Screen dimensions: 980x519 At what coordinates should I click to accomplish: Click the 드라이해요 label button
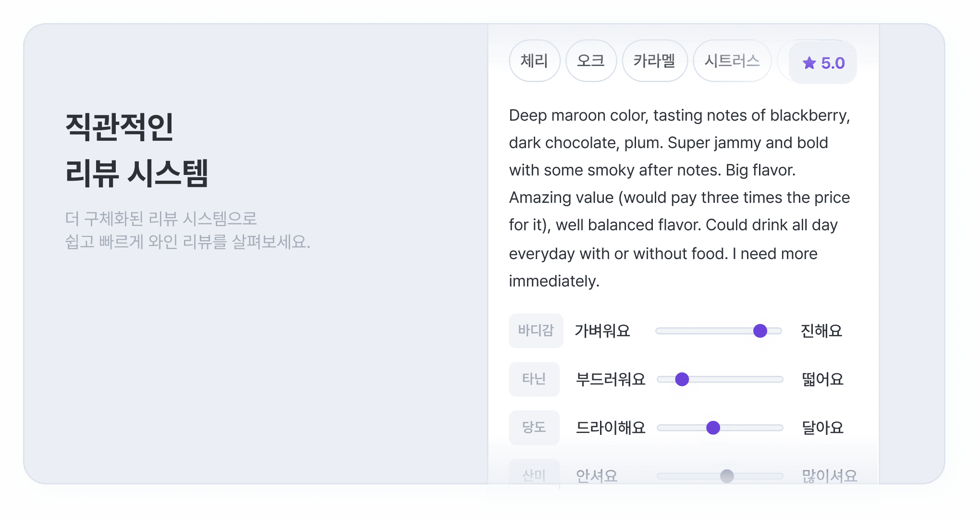610,428
